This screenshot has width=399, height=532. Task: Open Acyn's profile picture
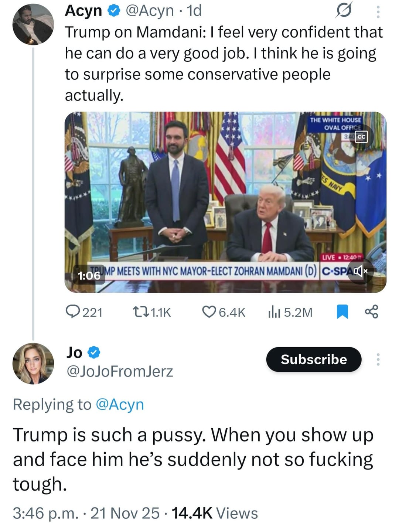[x=33, y=24]
